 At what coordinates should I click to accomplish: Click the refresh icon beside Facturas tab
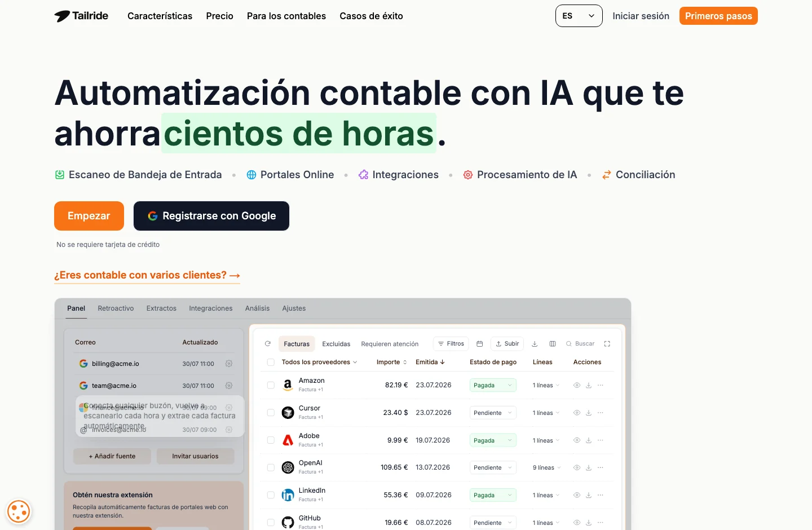click(x=268, y=343)
